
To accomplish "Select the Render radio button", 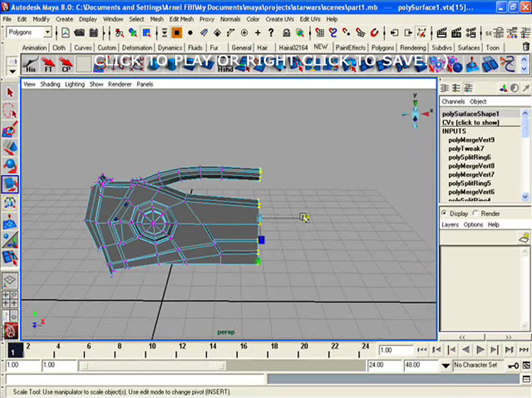I will [x=475, y=214].
